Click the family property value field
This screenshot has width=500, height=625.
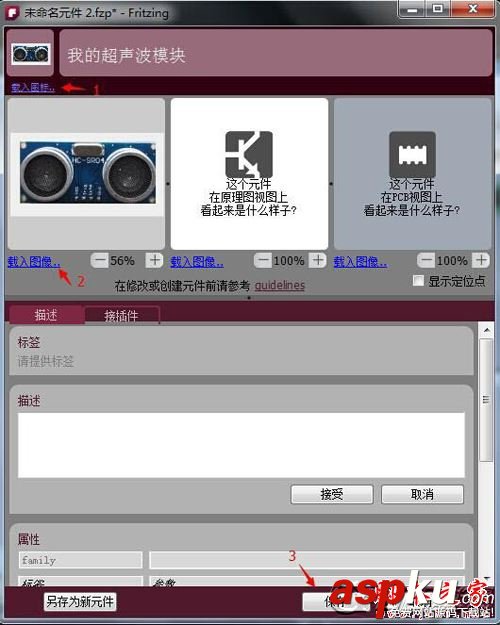coord(307,560)
